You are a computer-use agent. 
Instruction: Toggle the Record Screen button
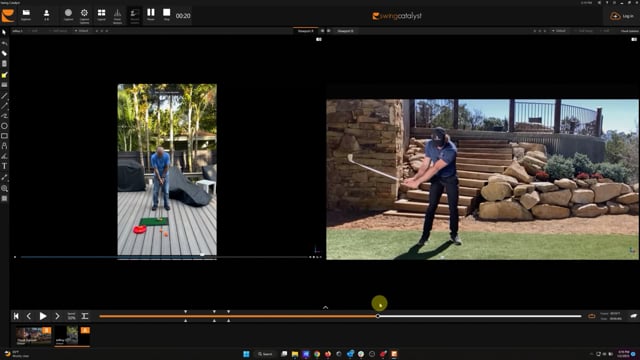(134, 15)
